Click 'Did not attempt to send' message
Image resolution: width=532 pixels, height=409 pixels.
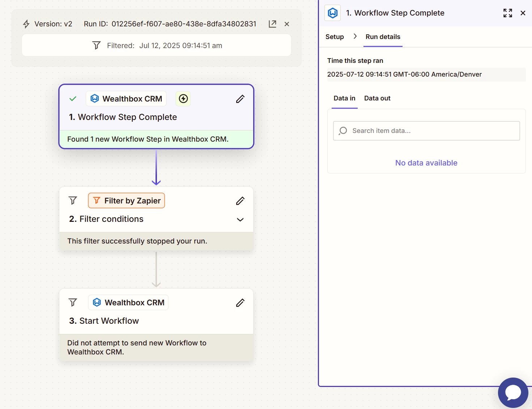[137, 347]
